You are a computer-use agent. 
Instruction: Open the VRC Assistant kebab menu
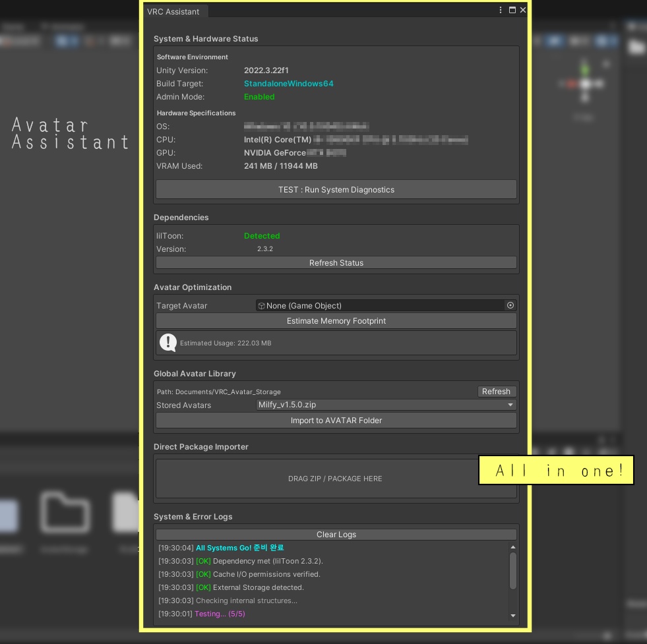(500, 10)
